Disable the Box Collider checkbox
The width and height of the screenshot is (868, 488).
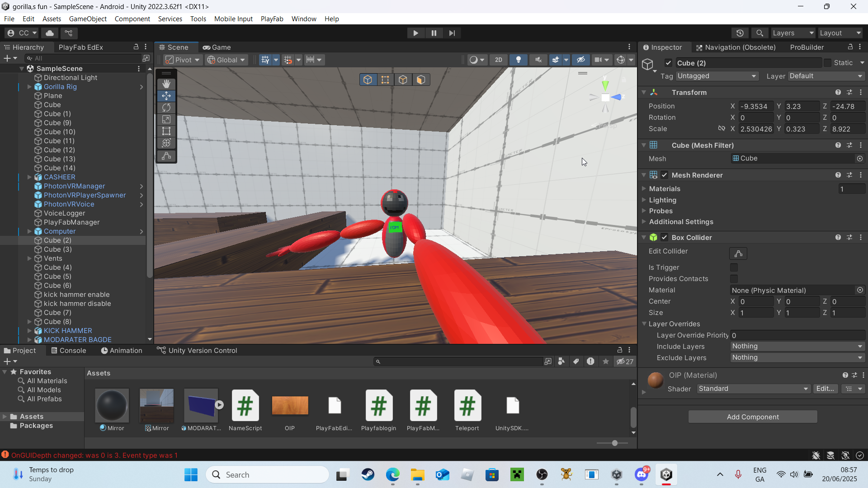[x=664, y=238]
